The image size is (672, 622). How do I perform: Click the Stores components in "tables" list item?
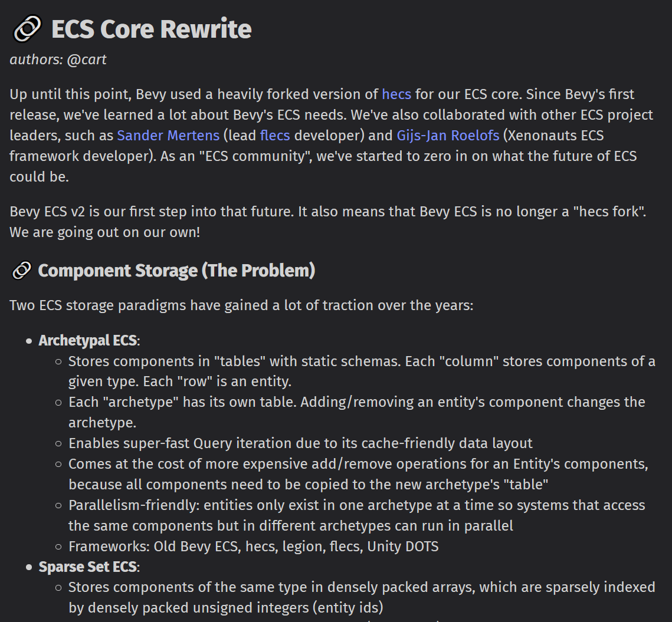(x=362, y=371)
